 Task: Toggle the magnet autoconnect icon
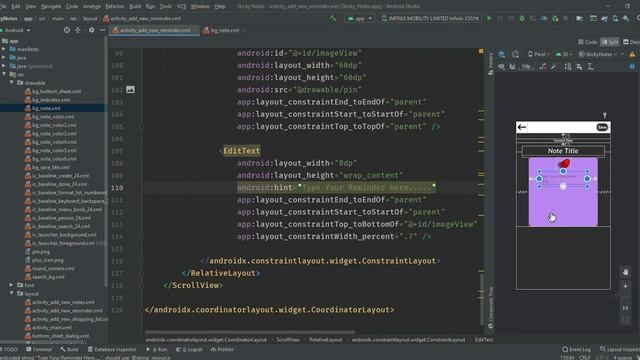[x=512, y=67]
